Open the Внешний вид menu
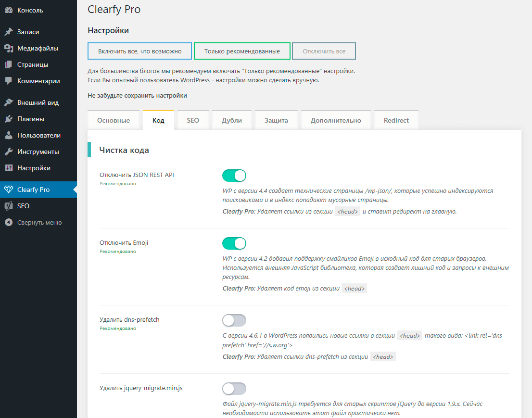This screenshot has height=418, width=532. click(x=38, y=102)
